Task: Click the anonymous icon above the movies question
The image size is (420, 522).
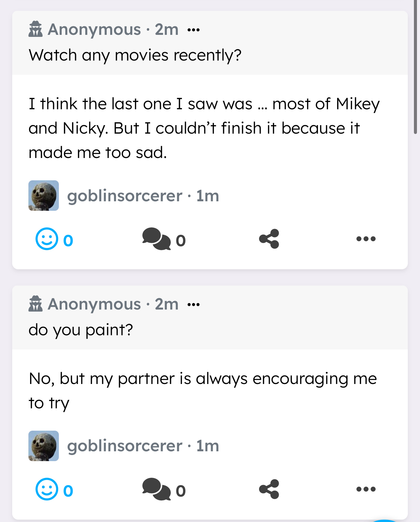Action: (x=36, y=29)
